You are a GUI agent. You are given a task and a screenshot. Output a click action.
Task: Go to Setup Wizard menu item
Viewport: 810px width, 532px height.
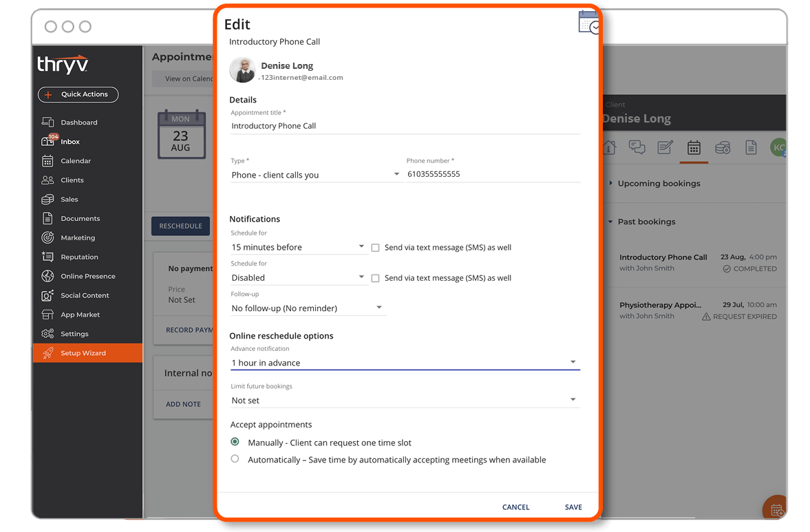88,353
